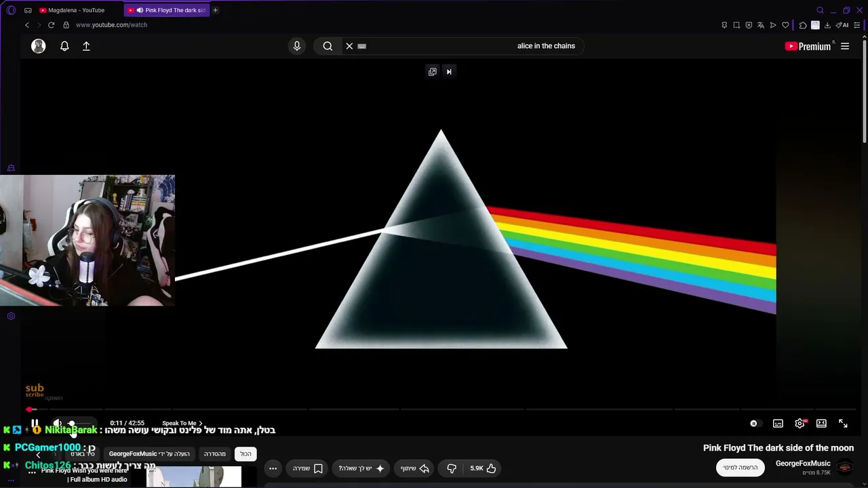
Task: Subscribe to GeorgeFoxMusic channel
Action: 740,468
